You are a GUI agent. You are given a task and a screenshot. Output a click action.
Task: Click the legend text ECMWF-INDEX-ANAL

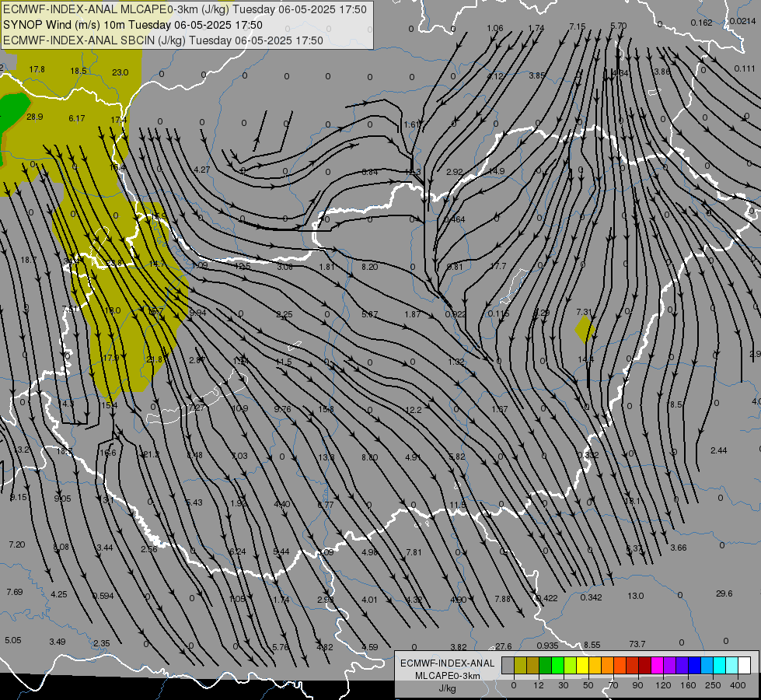coord(447,663)
